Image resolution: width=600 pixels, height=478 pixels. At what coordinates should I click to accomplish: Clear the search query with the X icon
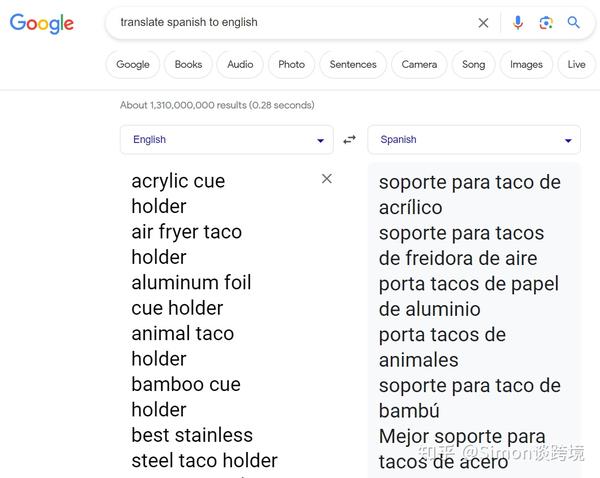click(x=484, y=22)
